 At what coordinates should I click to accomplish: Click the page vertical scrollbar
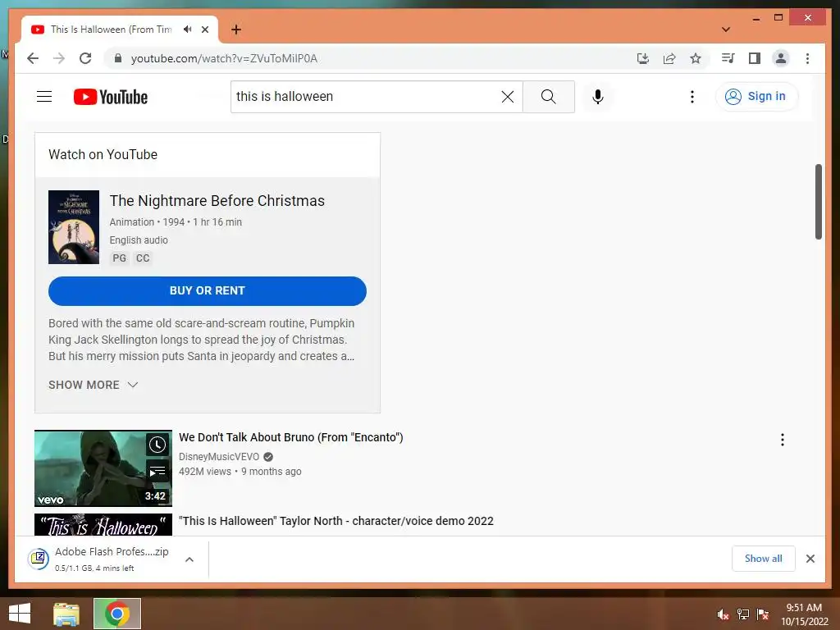[x=818, y=202]
